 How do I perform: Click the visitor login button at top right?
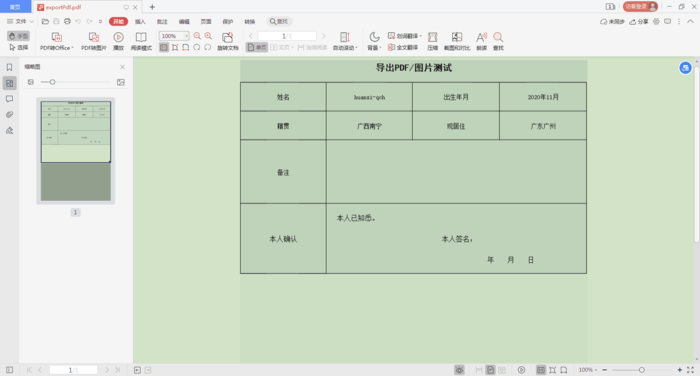640,7
